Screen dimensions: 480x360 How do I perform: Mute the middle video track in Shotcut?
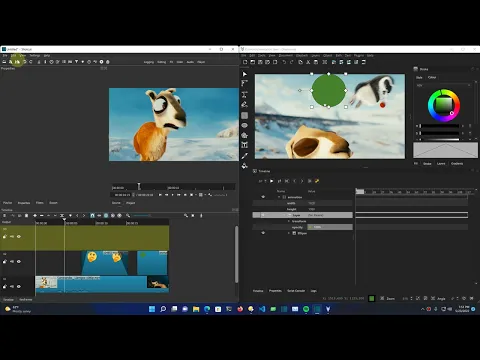coord(12,262)
